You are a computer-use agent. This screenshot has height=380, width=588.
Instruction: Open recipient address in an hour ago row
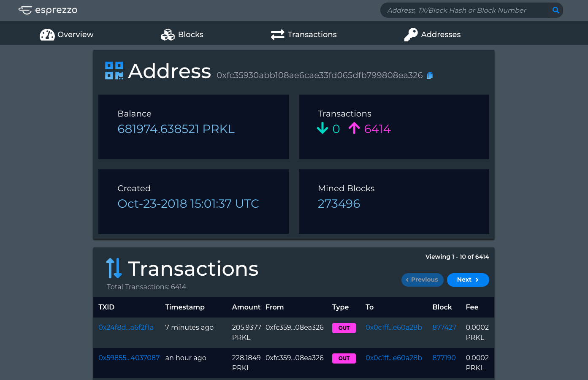click(x=394, y=358)
